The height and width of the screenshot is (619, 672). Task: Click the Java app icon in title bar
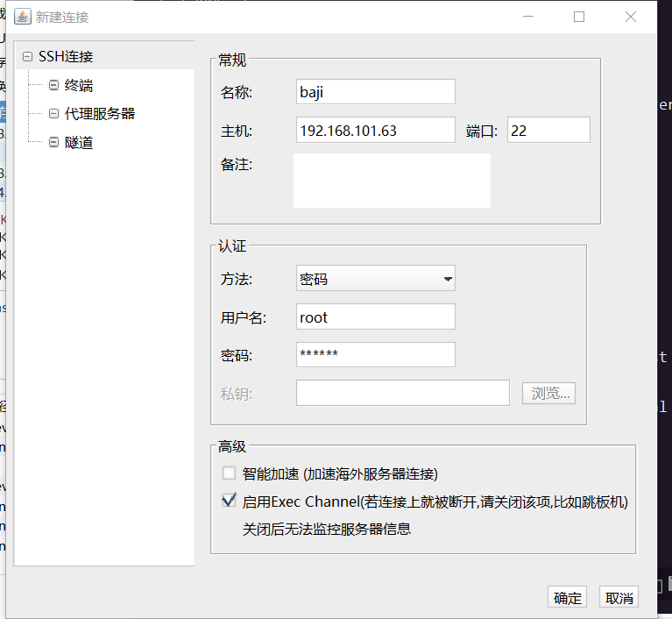point(22,17)
